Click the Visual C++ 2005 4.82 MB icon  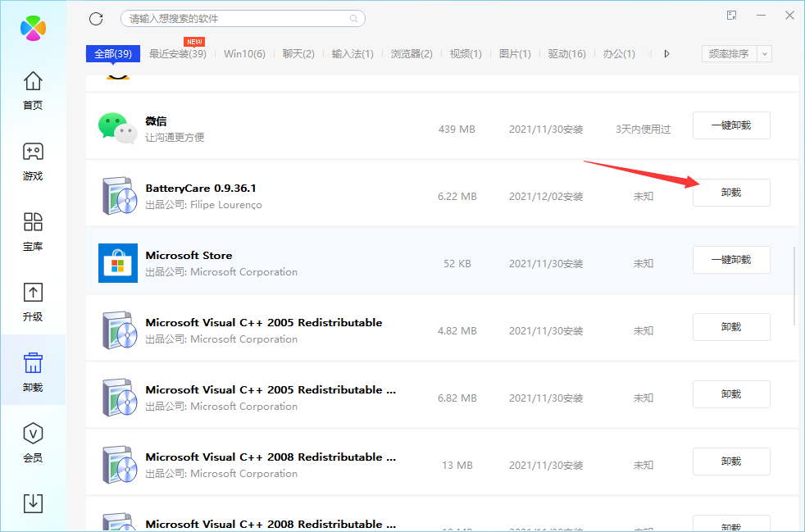(x=119, y=330)
